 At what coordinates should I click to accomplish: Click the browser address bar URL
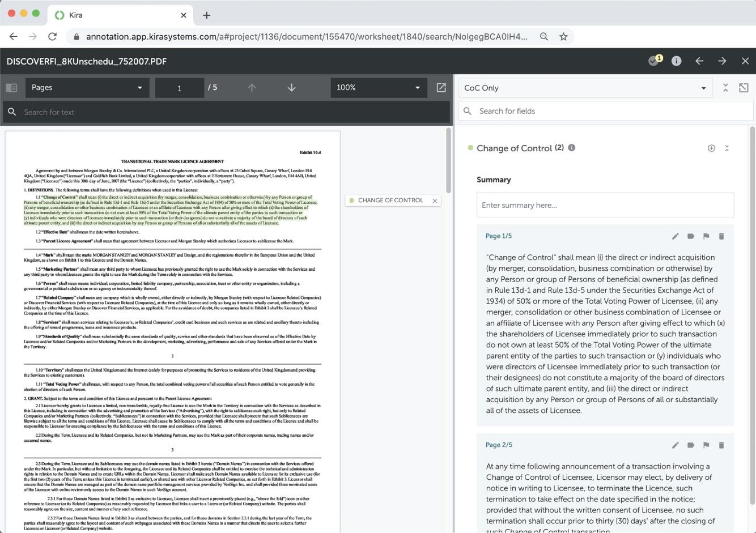click(307, 37)
